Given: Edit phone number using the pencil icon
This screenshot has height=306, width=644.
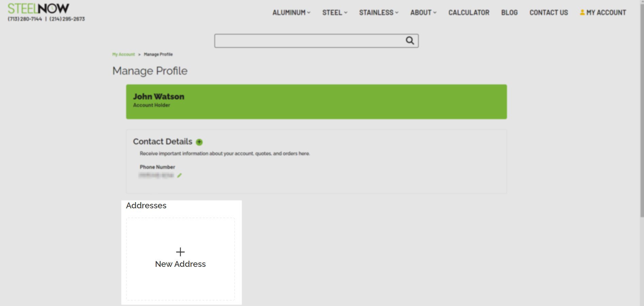Looking at the screenshot, I should coord(180,175).
